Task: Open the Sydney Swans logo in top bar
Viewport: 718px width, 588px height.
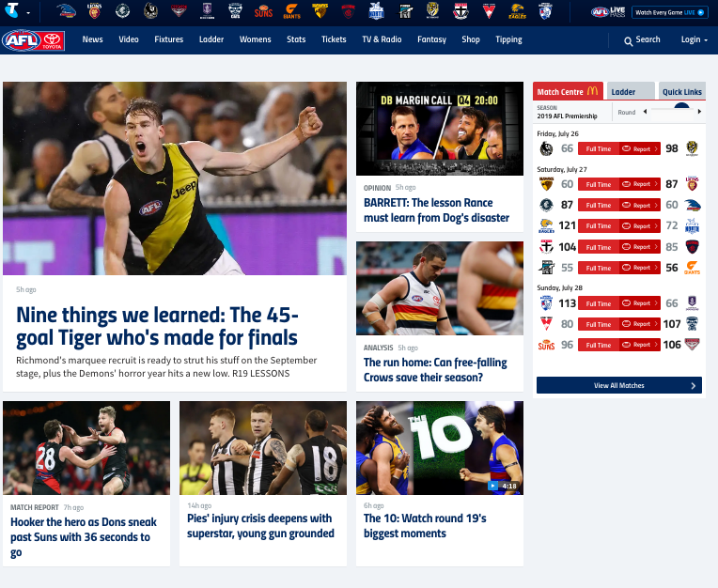Action: pyautogui.click(x=489, y=11)
